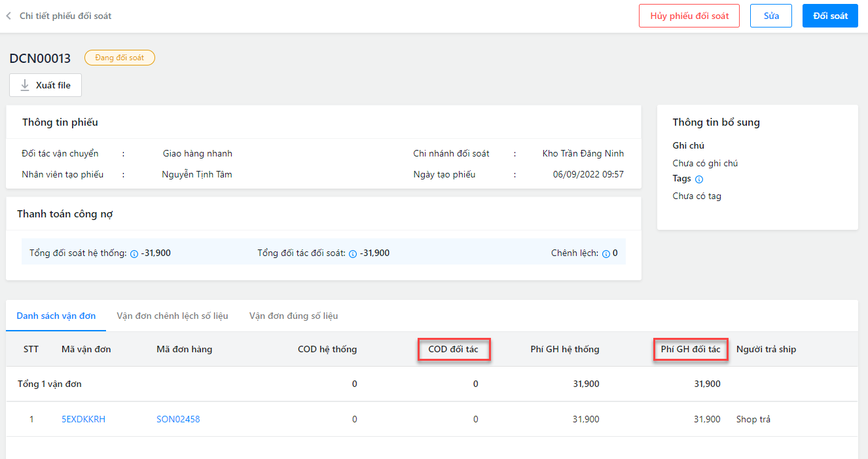
Task: Click info icon next to Tổng đối soát hệ thống
Action: 134,253
